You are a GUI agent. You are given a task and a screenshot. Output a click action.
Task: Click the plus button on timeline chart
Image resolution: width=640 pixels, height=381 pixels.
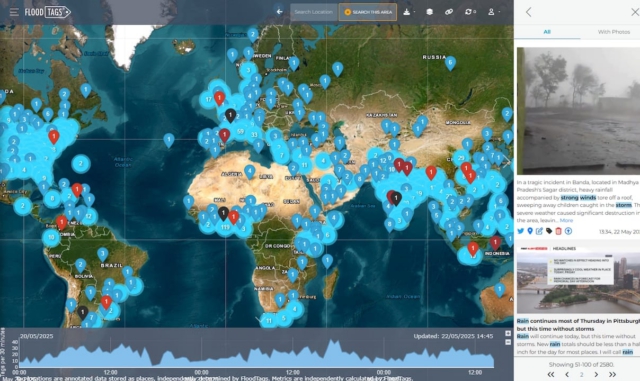tap(508, 334)
